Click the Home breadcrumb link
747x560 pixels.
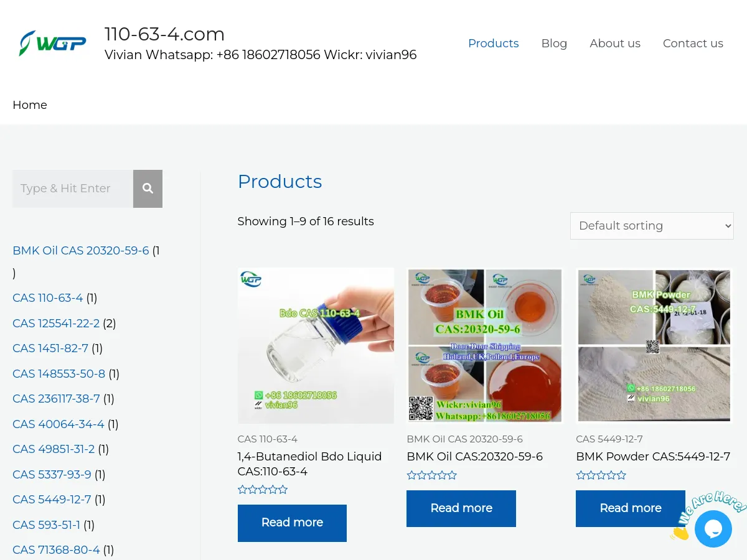point(30,105)
